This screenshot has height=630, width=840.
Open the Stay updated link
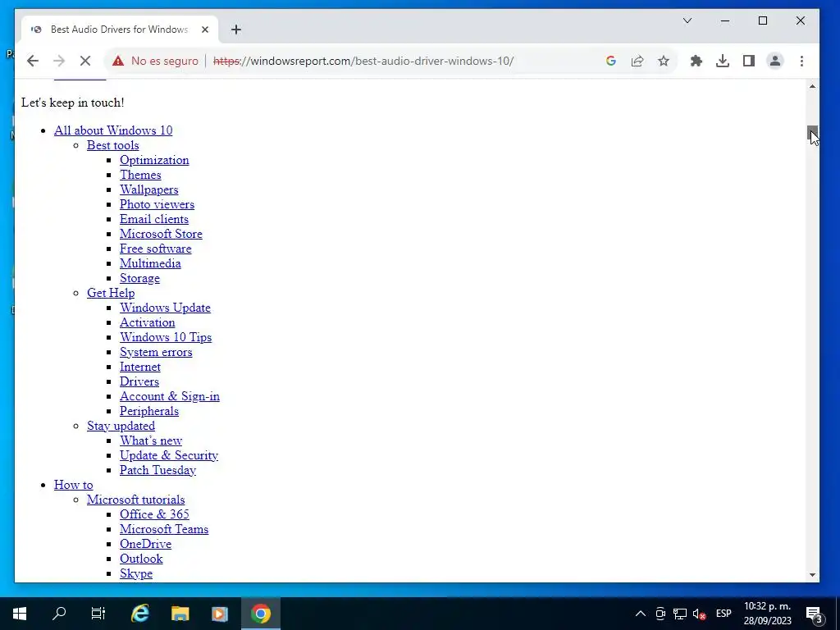coord(121,426)
